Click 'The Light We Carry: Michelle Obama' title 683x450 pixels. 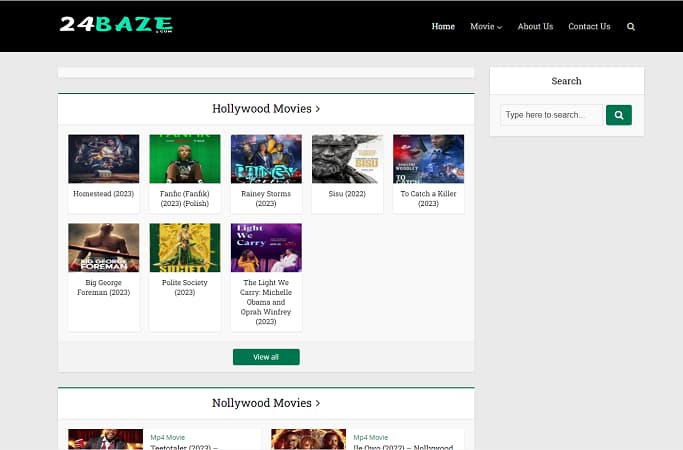pyautogui.click(x=266, y=302)
